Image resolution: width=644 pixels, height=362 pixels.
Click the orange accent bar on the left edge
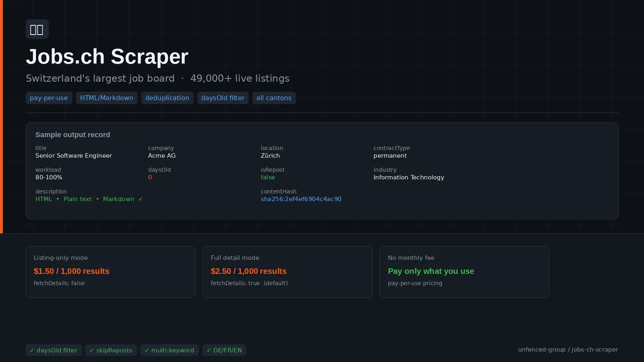[2, 117]
